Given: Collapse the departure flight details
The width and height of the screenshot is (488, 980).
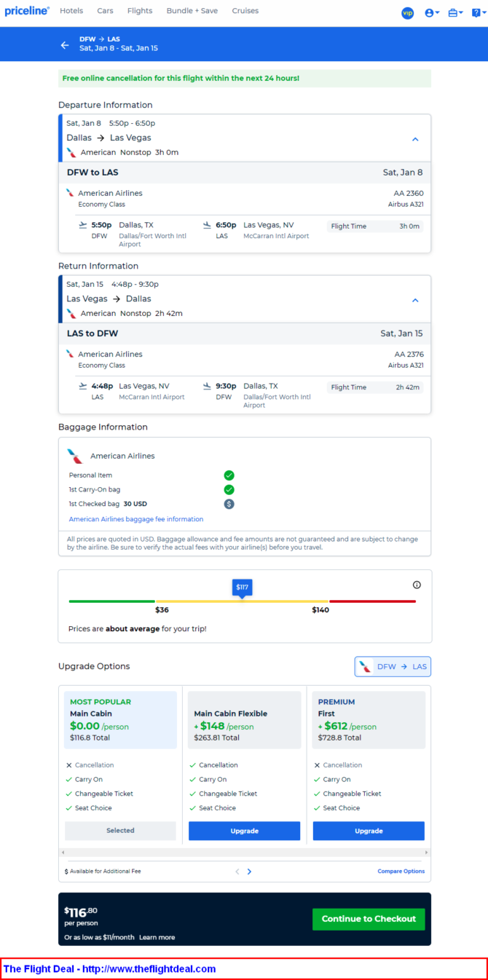Looking at the screenshot, I should click(415, 139).
